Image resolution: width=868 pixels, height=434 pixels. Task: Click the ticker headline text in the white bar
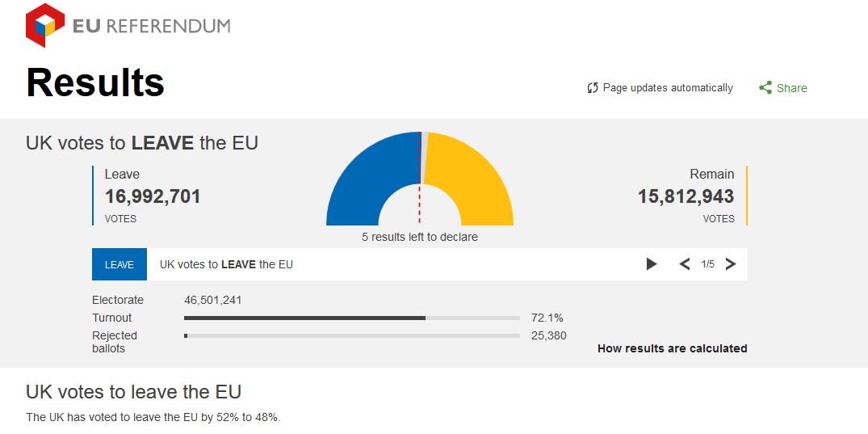(x=226, y=264)
